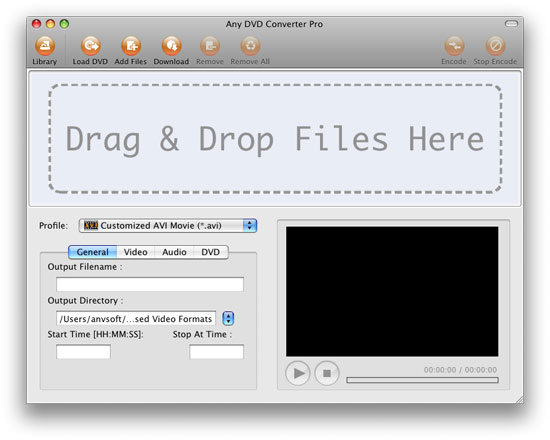550x440 pixels.
Task: Focus the Output Filename text field
Action: (150, 284)
